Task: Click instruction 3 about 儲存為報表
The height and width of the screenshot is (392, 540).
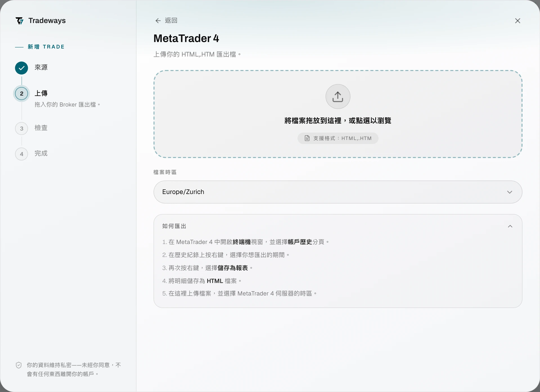Action: [207, 268]
